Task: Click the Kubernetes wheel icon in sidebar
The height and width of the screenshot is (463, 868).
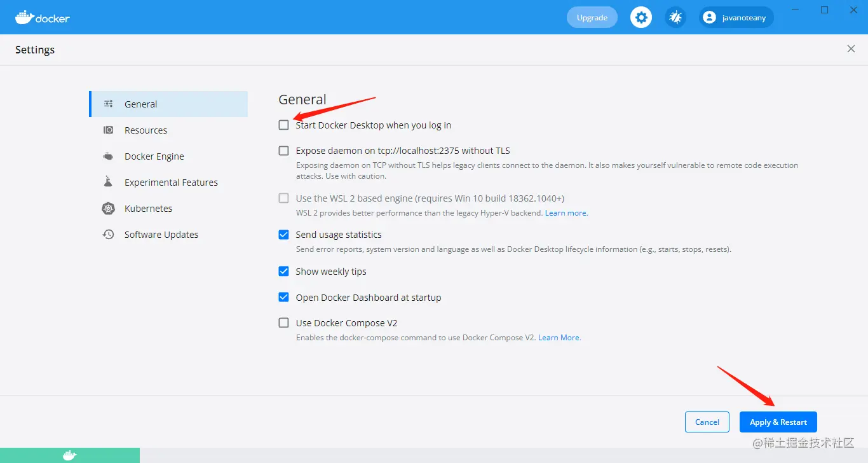Action: 109,208
